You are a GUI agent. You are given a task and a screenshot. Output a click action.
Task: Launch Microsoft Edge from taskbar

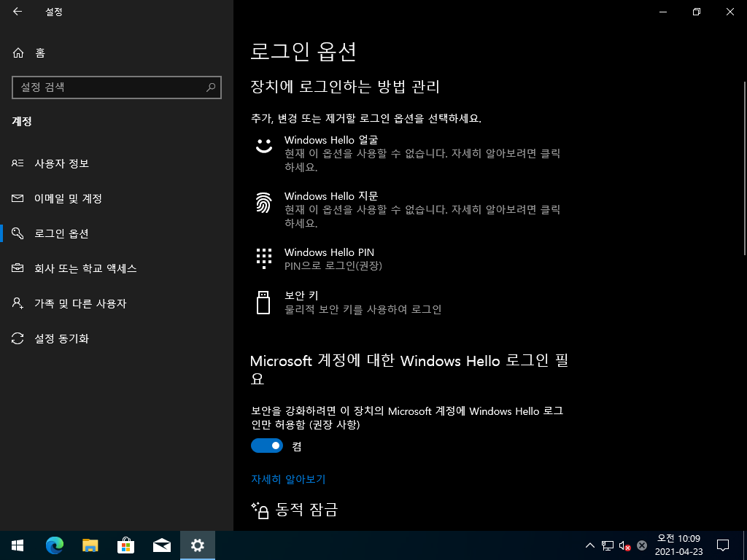click(54, 545)
